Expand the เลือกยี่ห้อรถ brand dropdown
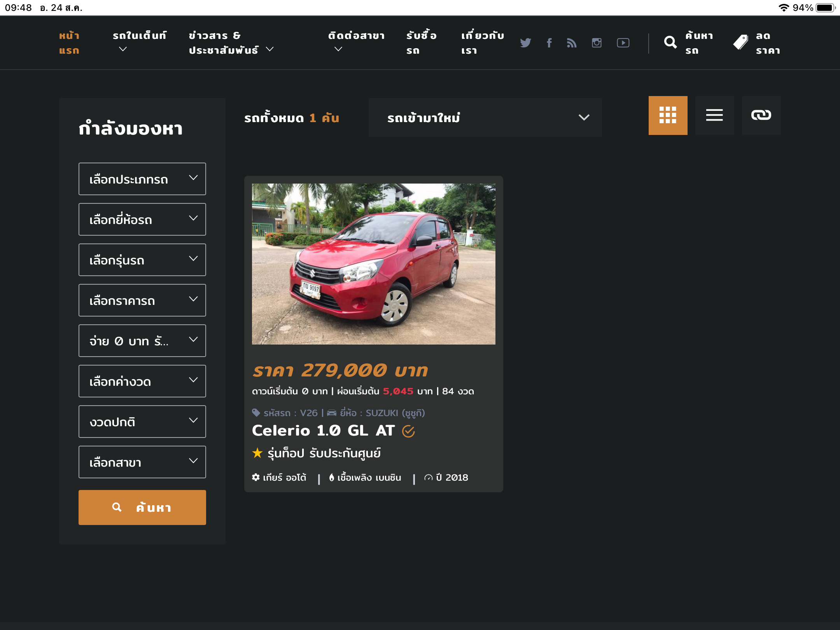This screenshot has height=630, width=840. tap(142, 219)
